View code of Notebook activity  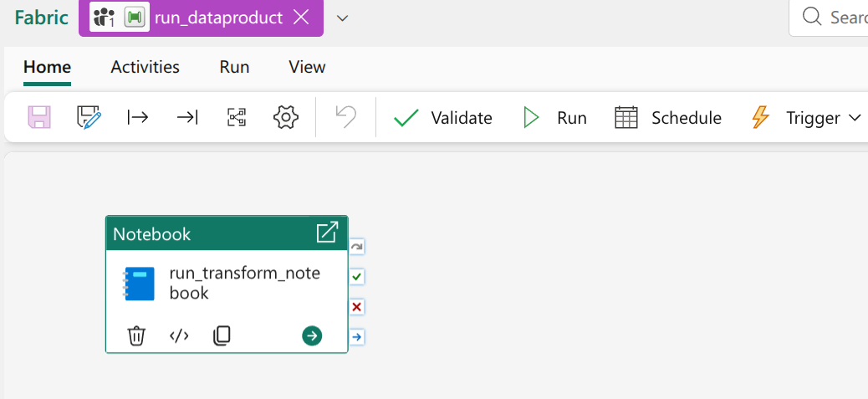point(179,336)
